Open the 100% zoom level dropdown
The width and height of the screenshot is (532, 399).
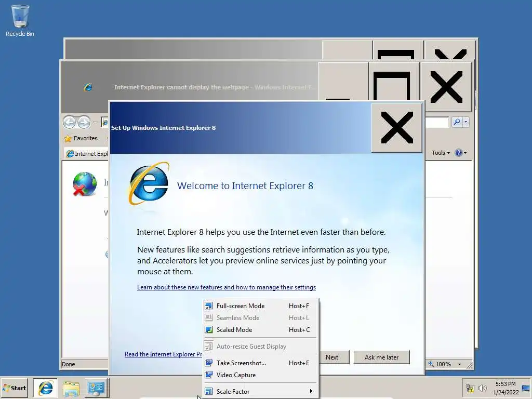(x=459, y=364)
